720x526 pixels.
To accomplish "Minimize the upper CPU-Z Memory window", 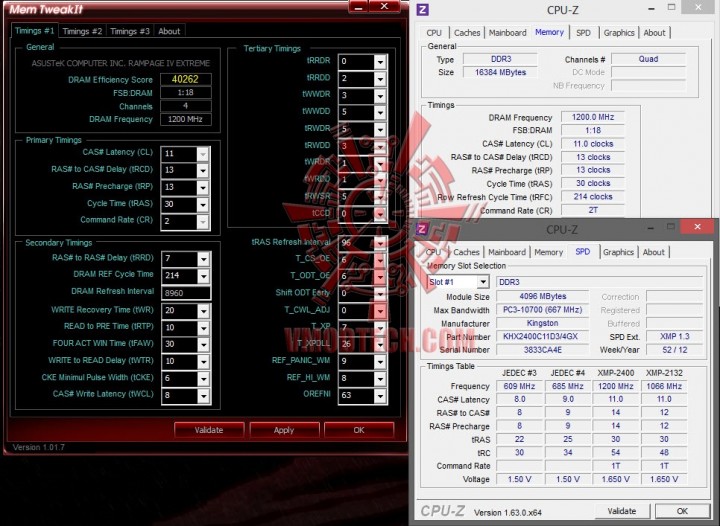I will (651, 9).
